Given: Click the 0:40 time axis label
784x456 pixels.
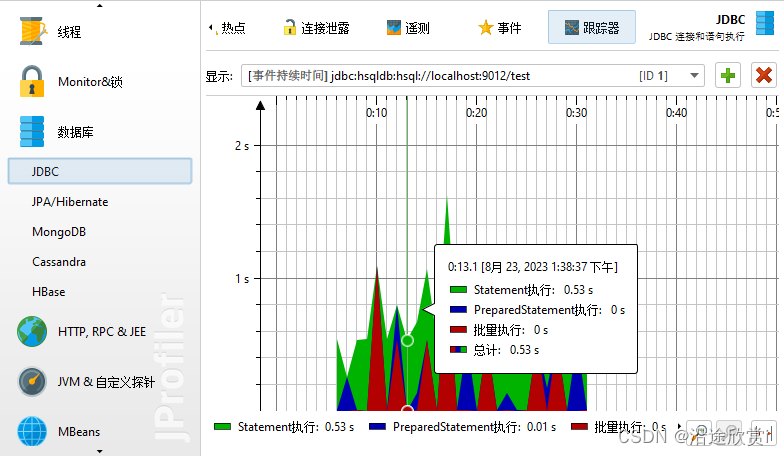Looking at the screenshot, I should click(x=676, y=113).
